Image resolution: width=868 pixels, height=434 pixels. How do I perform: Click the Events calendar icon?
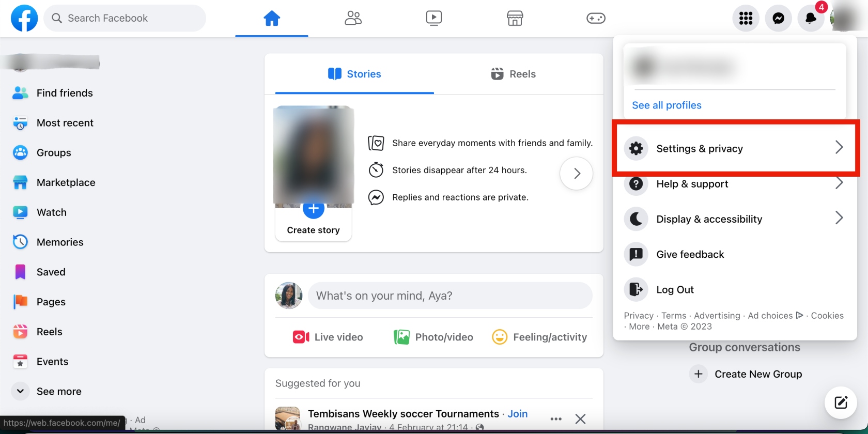tap(20, 362)
